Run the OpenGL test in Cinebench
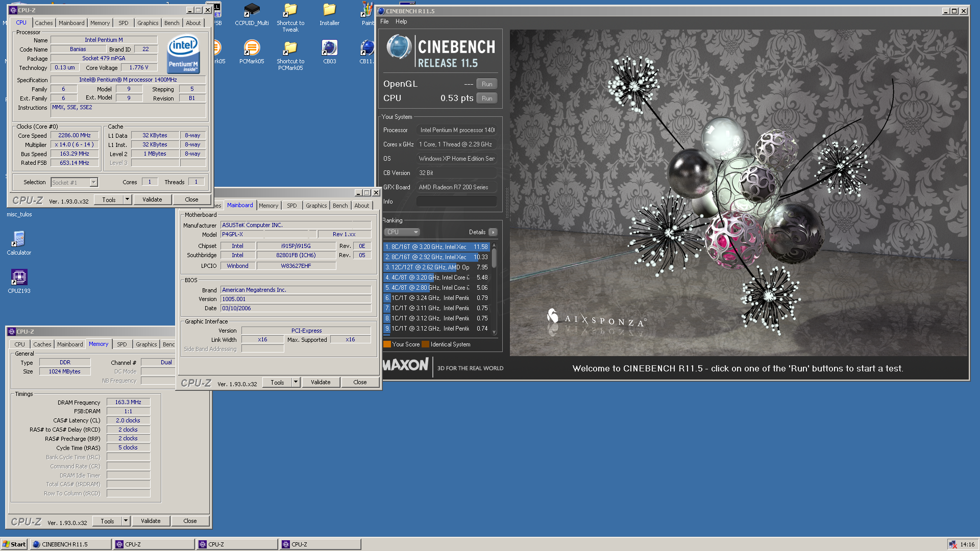This screenshot has height=551, width=980. click(487, 84)
